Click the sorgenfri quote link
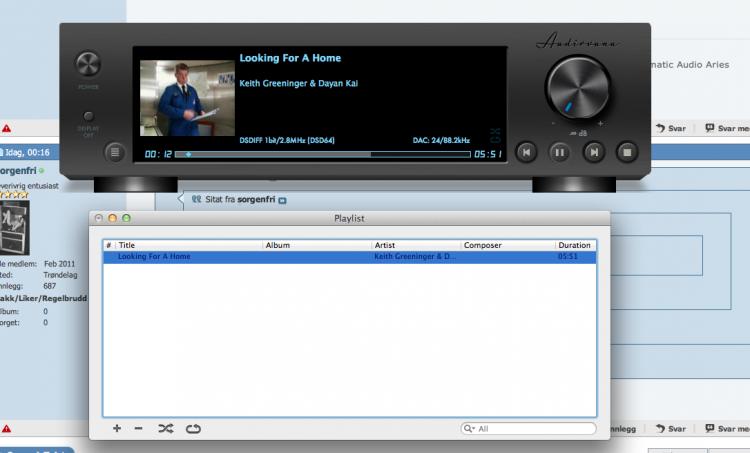750x453 pixels. click(256, 199)
